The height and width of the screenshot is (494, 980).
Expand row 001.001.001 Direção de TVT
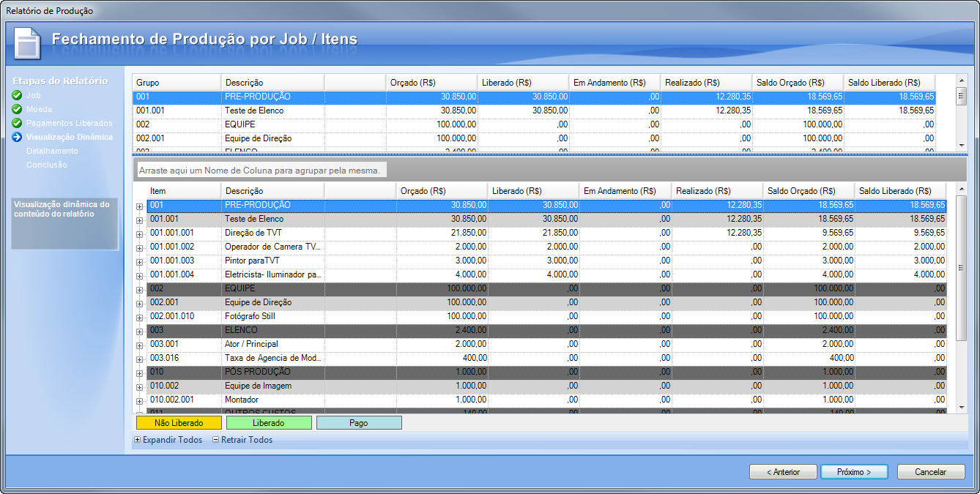click(x=139, y=233)
